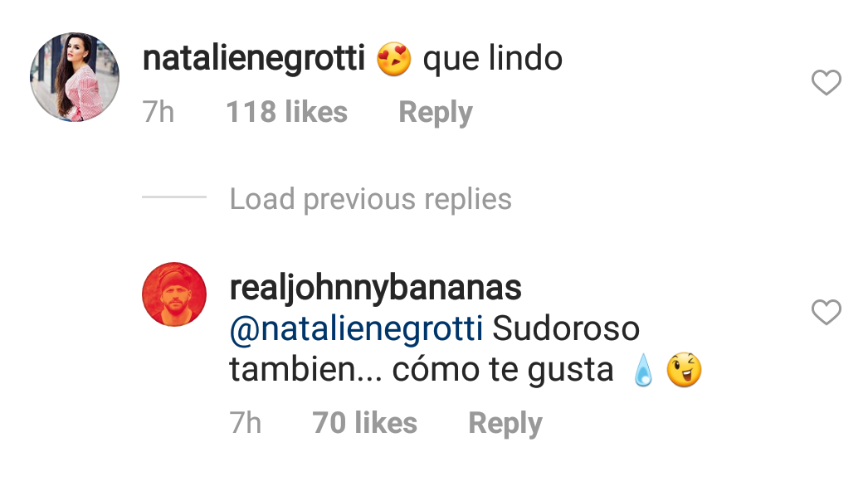Like natalienegrotti's comment with the heart icon
The height and width of the screenshot is (486, 868).
826,82
